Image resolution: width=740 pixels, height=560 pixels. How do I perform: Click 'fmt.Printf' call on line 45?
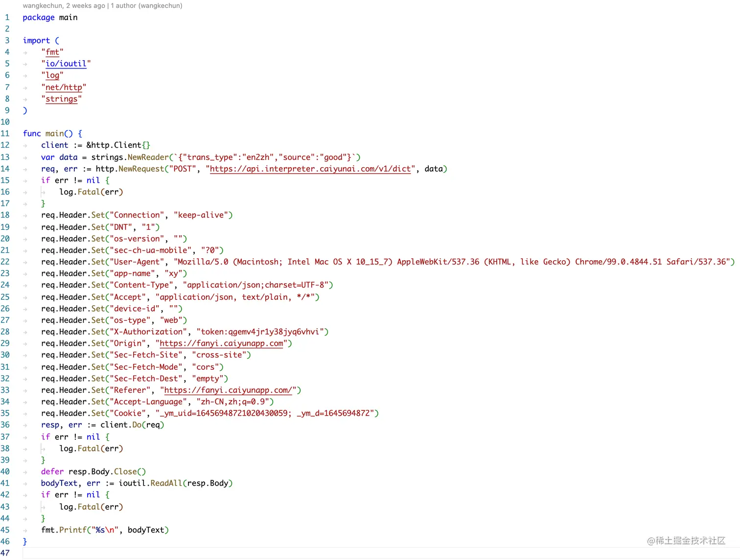click(64, 530)
